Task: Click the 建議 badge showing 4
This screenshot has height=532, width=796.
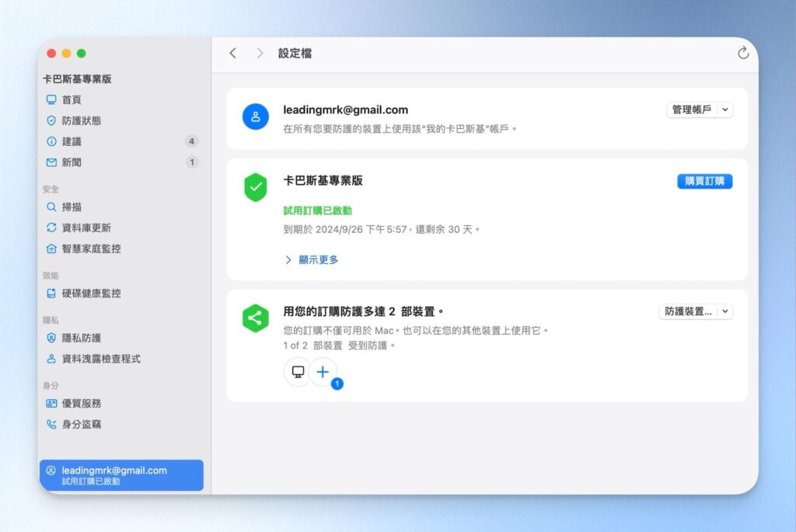Action: (x=191, y=141)
